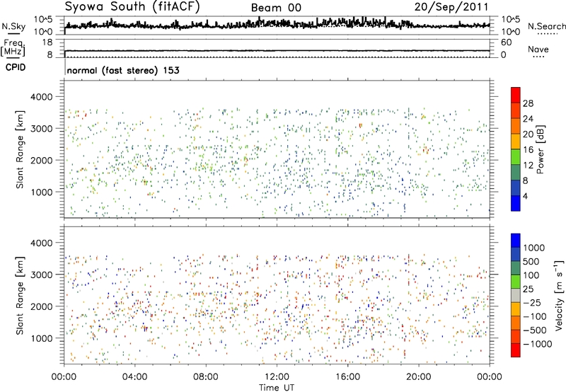Click the '12:00' time tick label
Viewport: 566px width, 392px height.
tap(277, 377)
